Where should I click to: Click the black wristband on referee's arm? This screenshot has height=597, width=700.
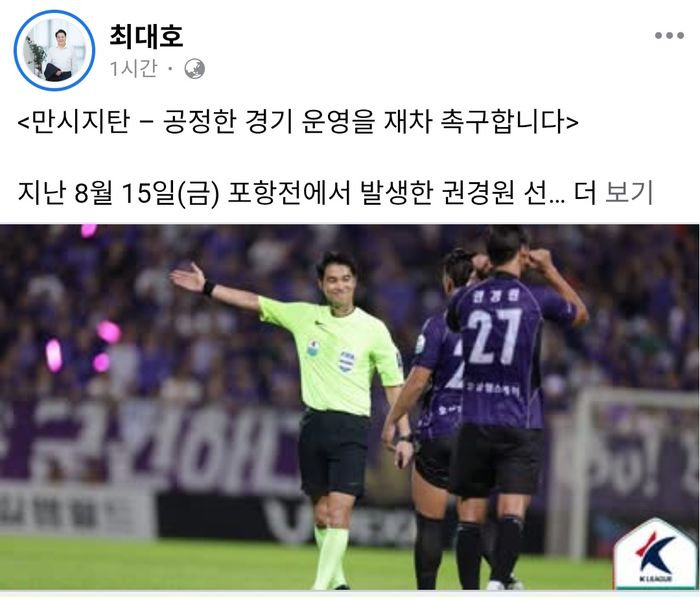(x=208, y=288)
